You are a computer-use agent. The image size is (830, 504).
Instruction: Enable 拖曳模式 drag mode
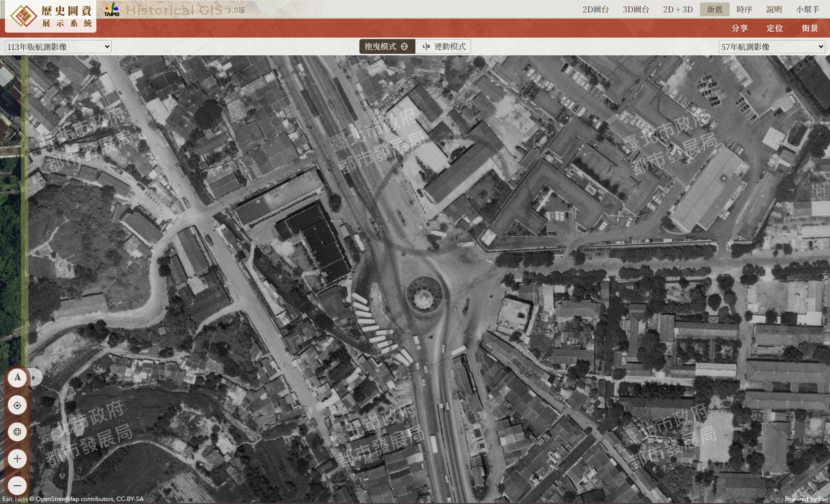pos(387,46)
